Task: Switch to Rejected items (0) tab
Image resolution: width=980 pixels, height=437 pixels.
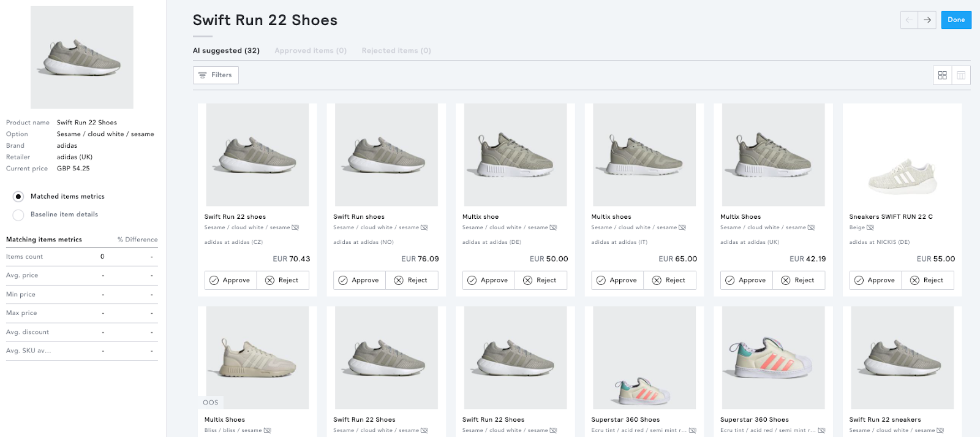Action: [396, 51]
